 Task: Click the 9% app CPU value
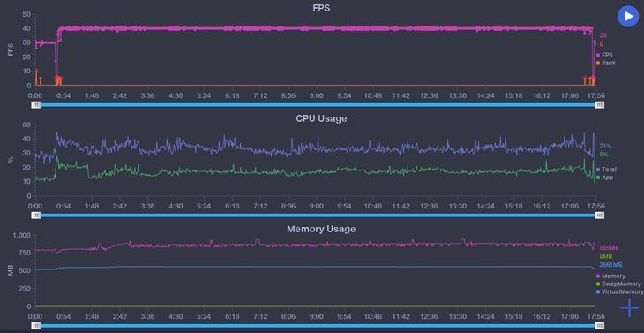[603, 155]
